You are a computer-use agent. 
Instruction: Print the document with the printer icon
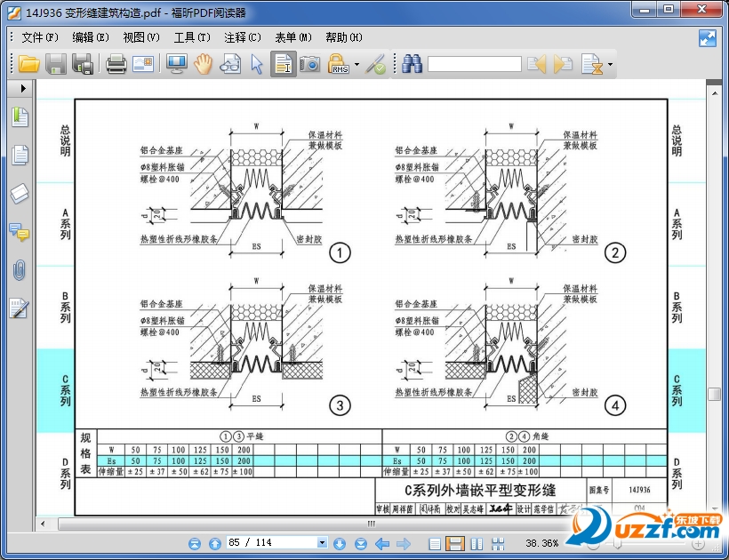116,64
